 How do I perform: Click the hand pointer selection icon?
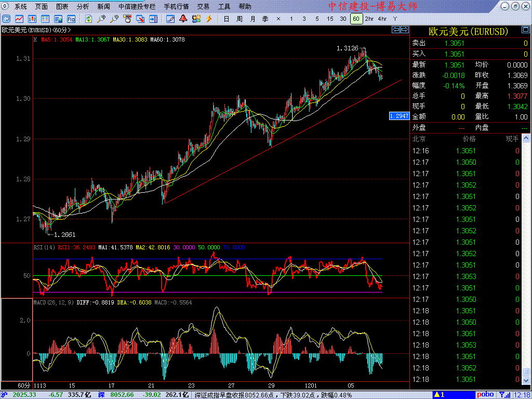pos(127,19)
